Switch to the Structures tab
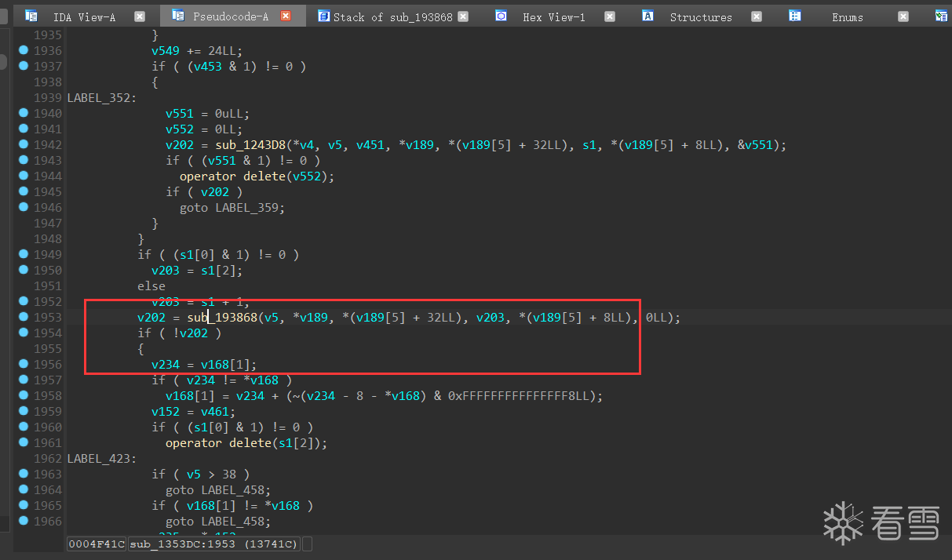The height and width of the screenshot is (560, 952). pyautogui.click(x=701, y=16)
